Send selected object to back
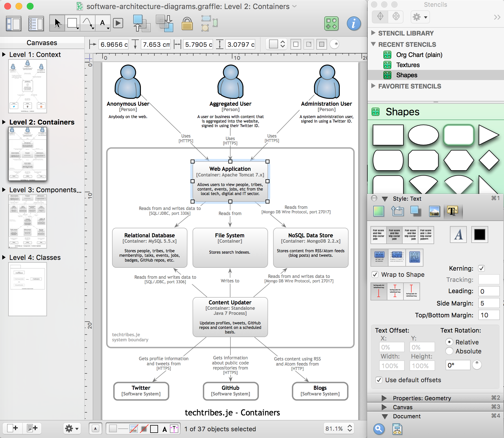The image size is (504, 438). click(165, 23)
